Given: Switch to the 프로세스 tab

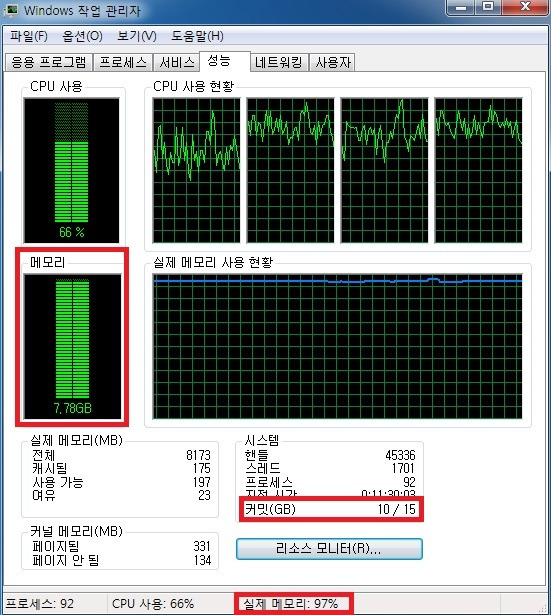Looking at the screenshot, I should pyautogui.click(x=123, y=62).
